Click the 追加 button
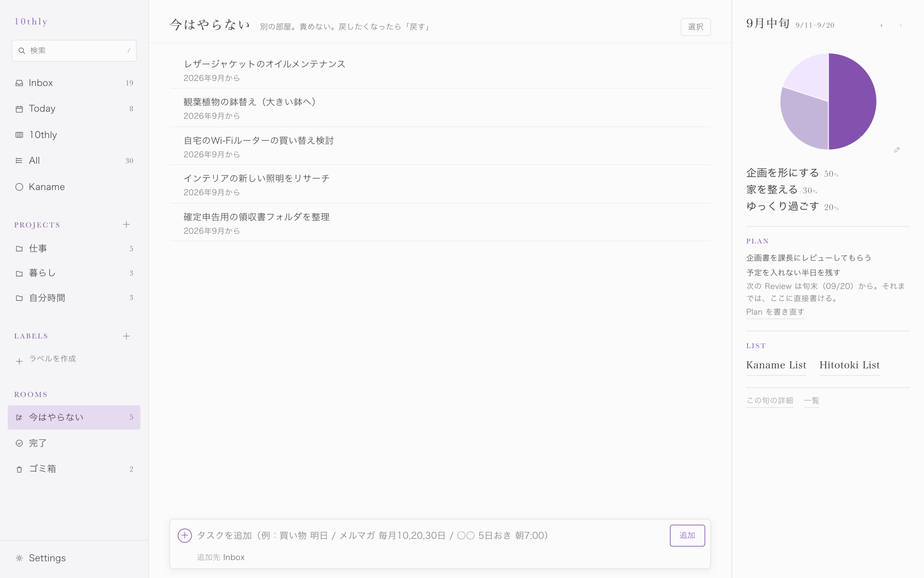Viewport: 924px width, 578px height. click(687, 536)
